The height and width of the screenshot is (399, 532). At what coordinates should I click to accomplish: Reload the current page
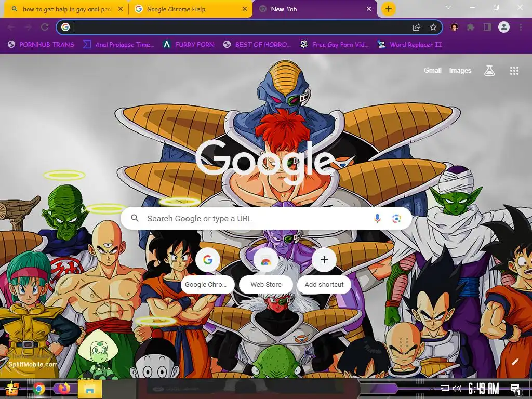coord(45,27)
